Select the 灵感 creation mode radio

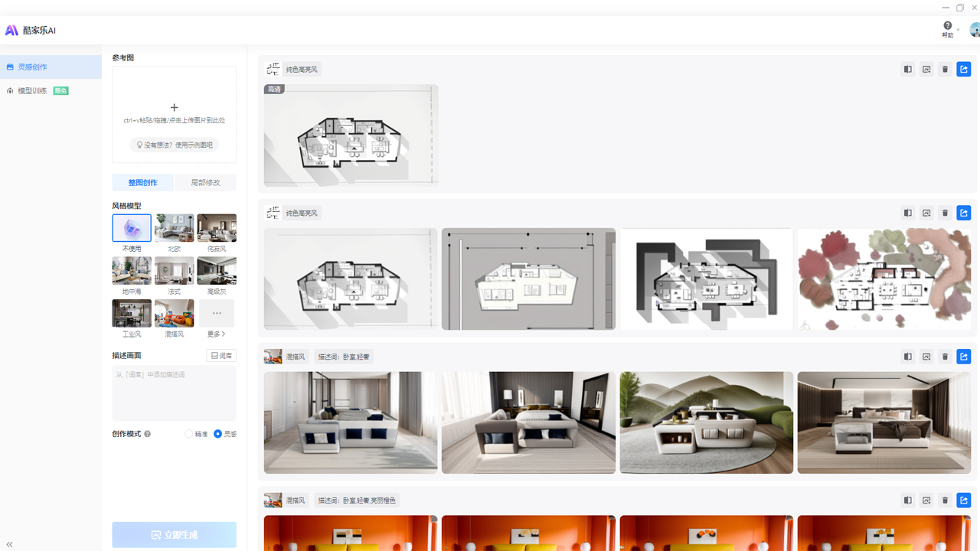coord(217,434)
